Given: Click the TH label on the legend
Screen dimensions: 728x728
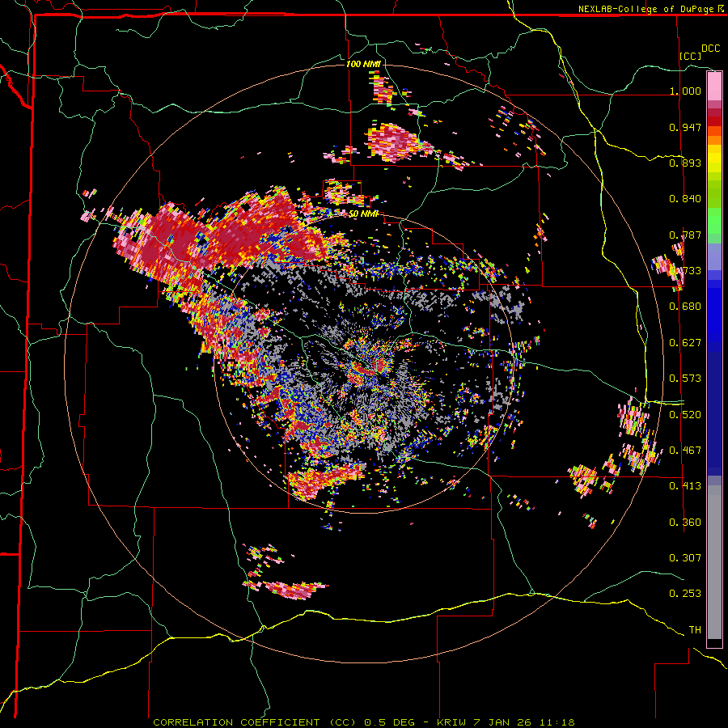Looking at the screenshot, I should click(695, 630).
